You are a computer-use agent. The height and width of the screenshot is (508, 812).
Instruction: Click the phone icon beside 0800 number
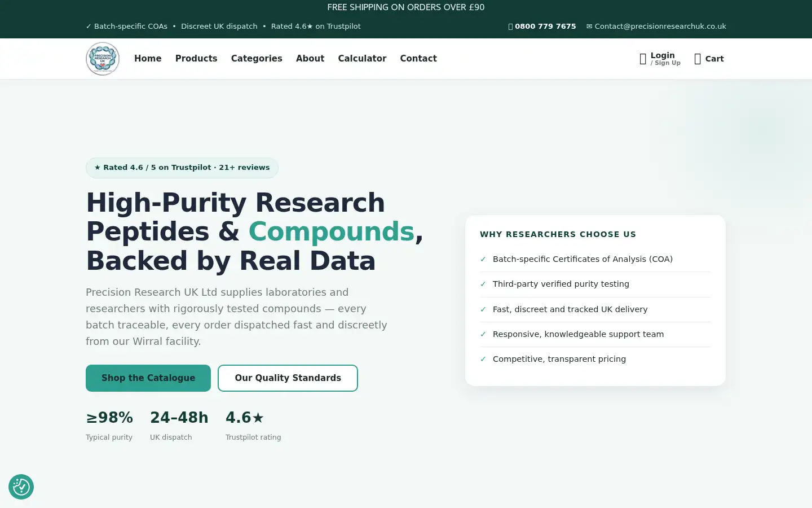click(510, 27)
